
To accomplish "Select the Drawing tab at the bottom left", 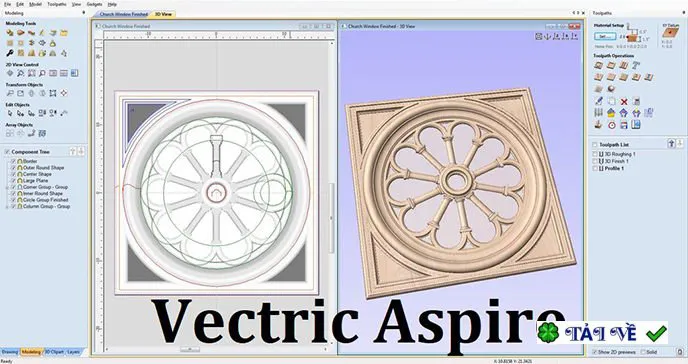I will [x=10, y=352].
